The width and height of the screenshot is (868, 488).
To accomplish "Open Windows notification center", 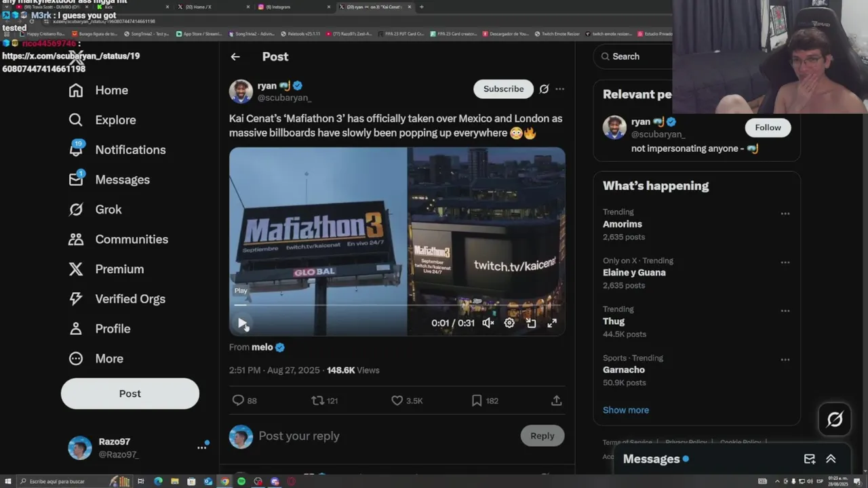I will pyautogui.click(x=858, y=481).
